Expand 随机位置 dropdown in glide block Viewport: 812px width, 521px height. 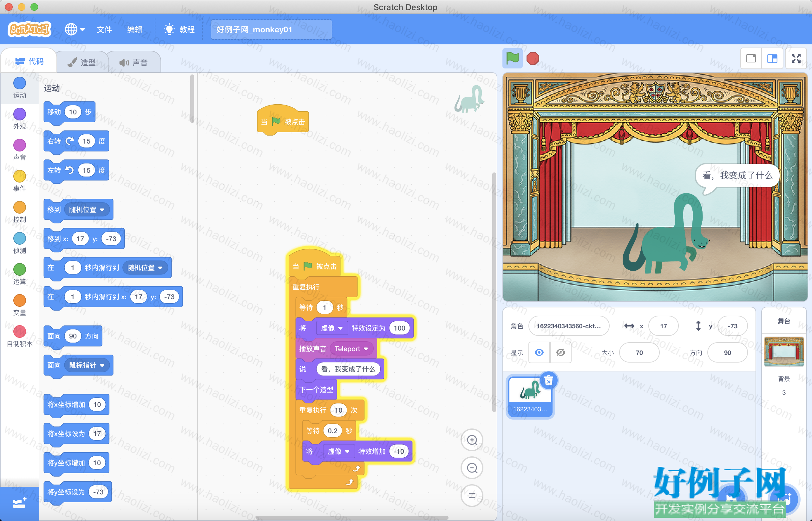coord(145,267)
